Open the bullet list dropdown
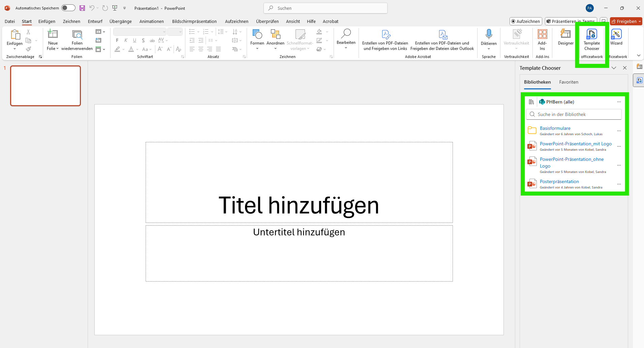The height and width of the screenshot is (348, 644). (197, 31)
